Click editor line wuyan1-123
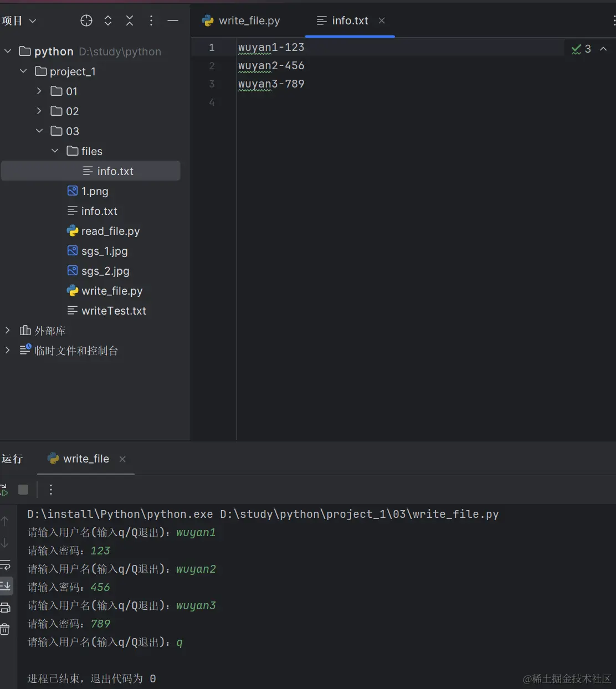This screenshot has height=689, width=616. tap(271, 48)
